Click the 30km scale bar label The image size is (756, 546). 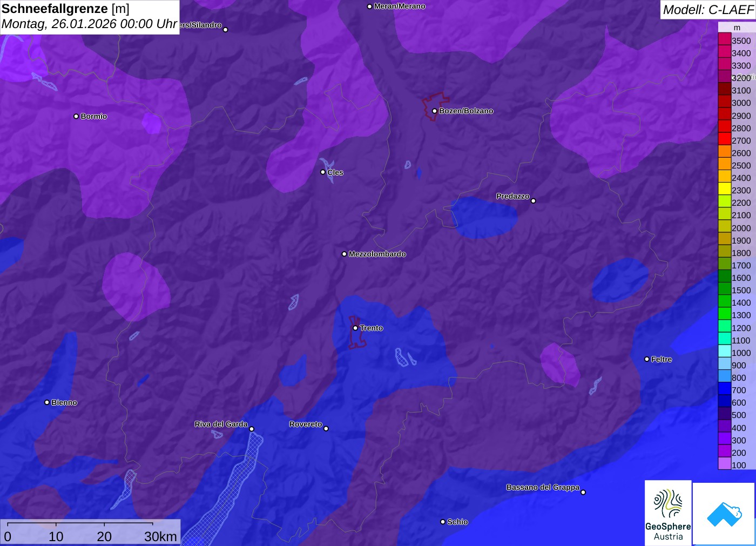pyautogui.click(x=160, y=536)
